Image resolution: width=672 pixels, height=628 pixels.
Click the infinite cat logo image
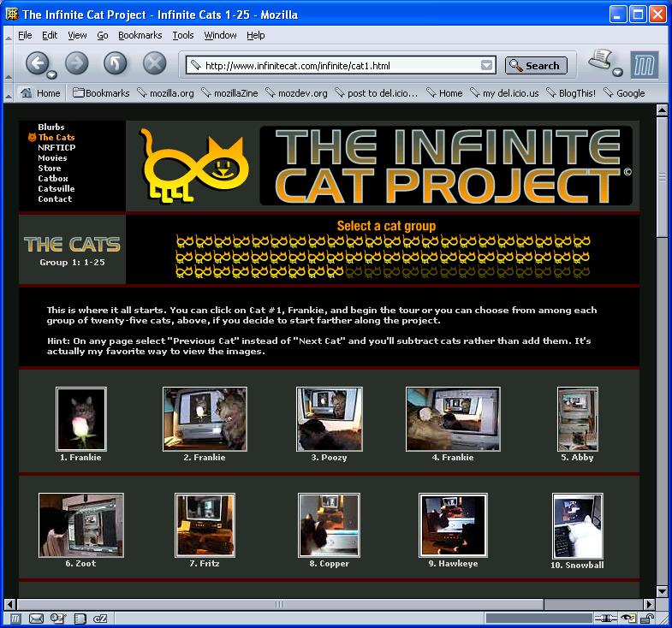[193, 165]
